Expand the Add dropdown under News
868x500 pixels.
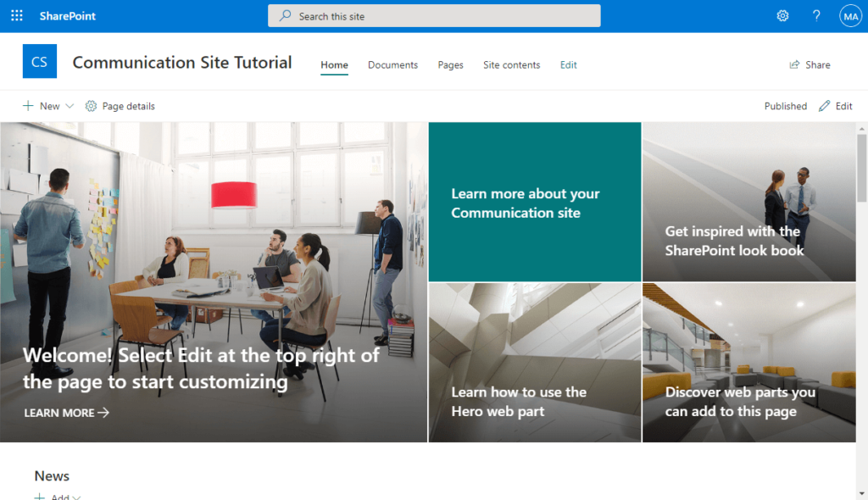point(58,497)
